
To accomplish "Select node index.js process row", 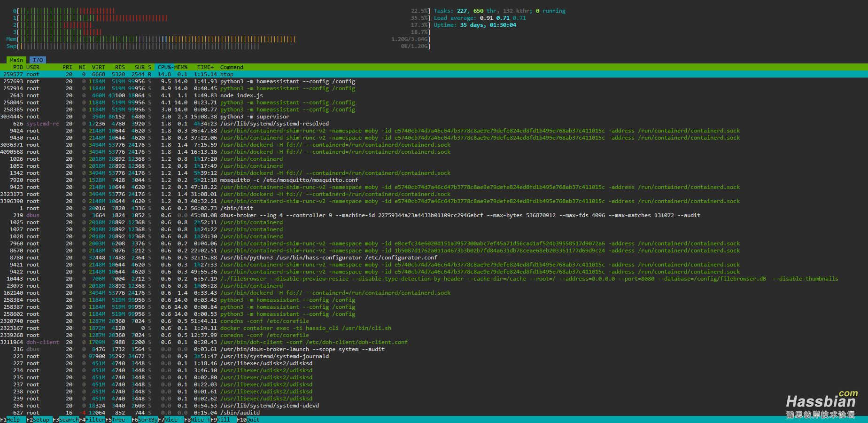I will [x=434, y=95].
